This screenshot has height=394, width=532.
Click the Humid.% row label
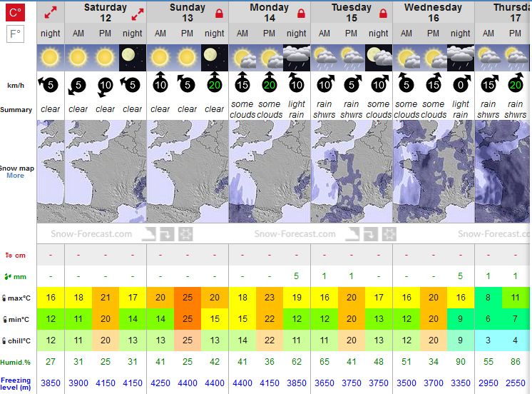[15, 363]
